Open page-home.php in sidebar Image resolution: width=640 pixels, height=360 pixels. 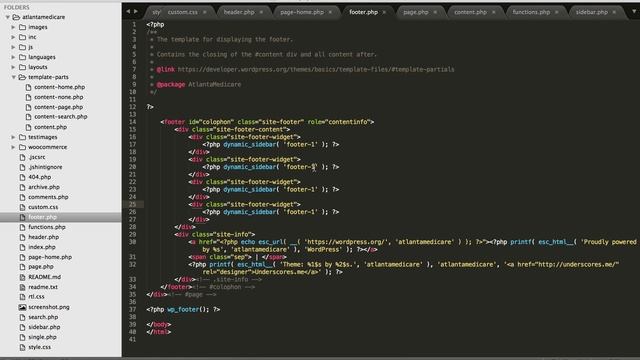(x=50, y=257)
